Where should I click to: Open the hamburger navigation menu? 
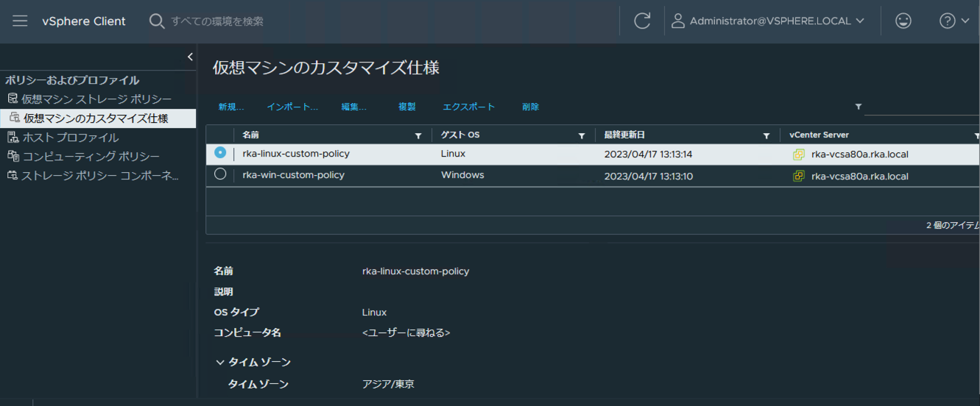[x=20, y=21]
